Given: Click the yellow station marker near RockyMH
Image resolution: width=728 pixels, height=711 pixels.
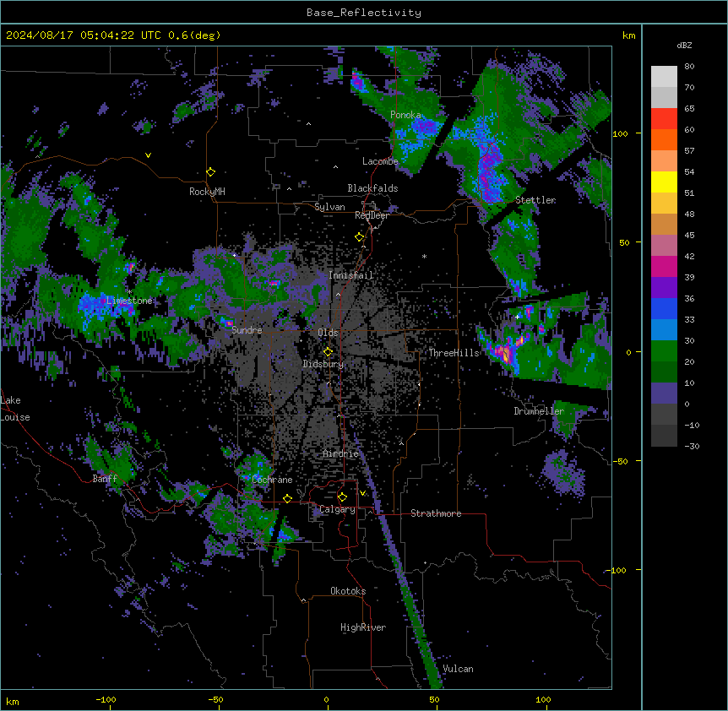Looking at the screenshot, I should pos(211,171).
